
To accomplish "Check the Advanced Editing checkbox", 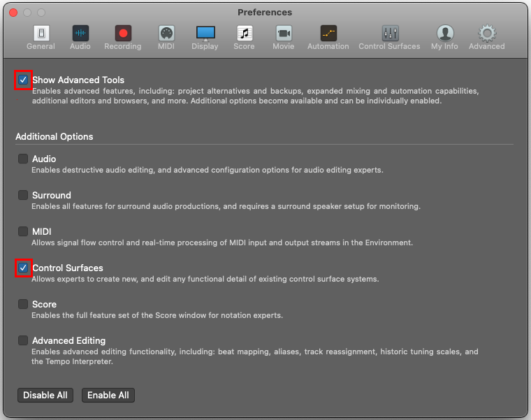I will 23,340.
